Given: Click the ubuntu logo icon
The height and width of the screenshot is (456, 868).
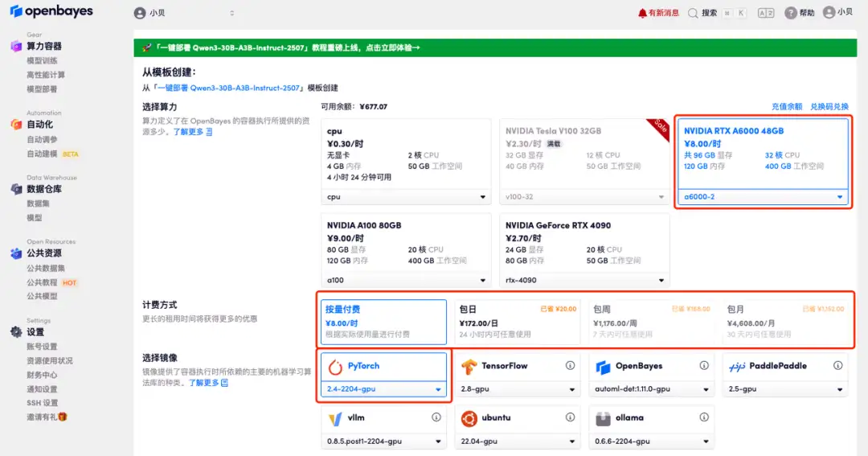Looking at the screenshot, I should point(469,418).
